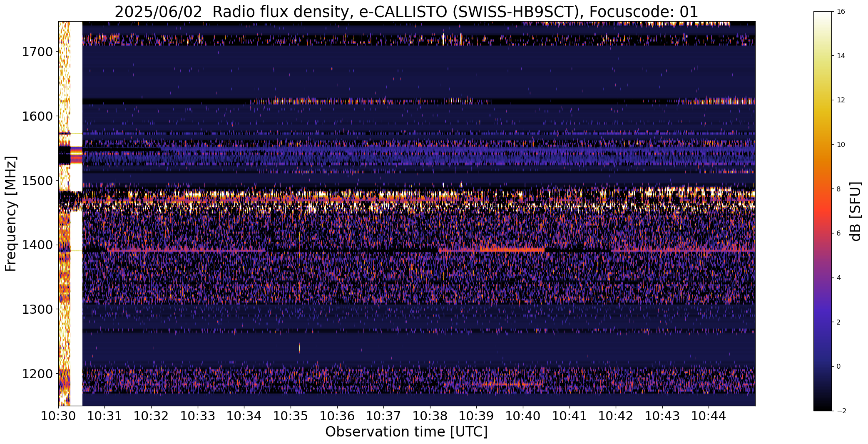Click the 'dB [SFU]' colorbar label

(x=856, y=211)
